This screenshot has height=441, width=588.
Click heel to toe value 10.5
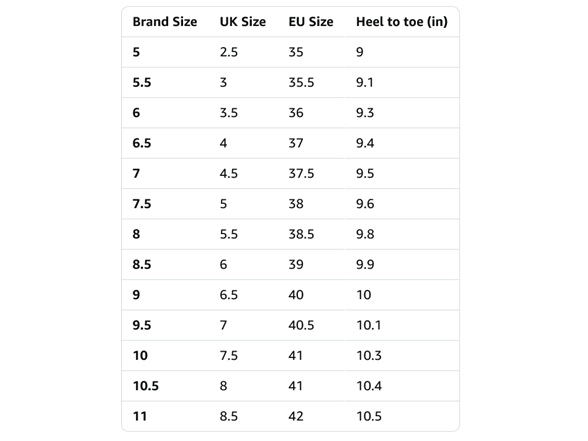[369, 417]
